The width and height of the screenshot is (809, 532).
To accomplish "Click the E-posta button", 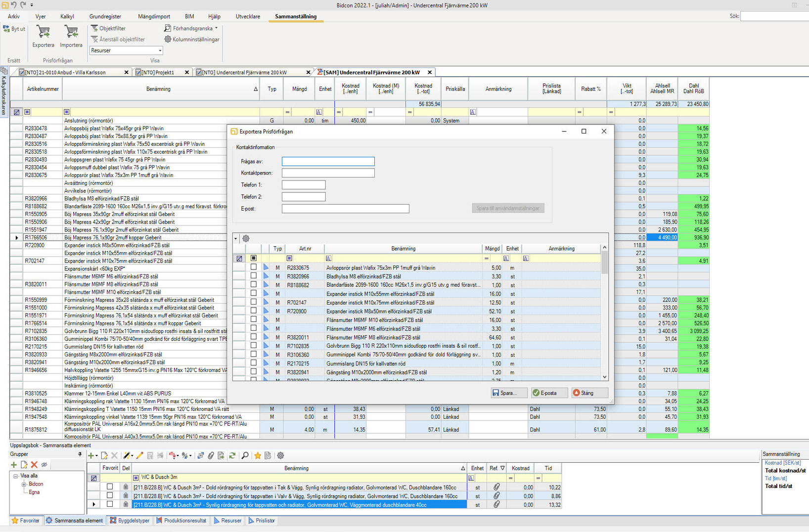I will [549, 393].
